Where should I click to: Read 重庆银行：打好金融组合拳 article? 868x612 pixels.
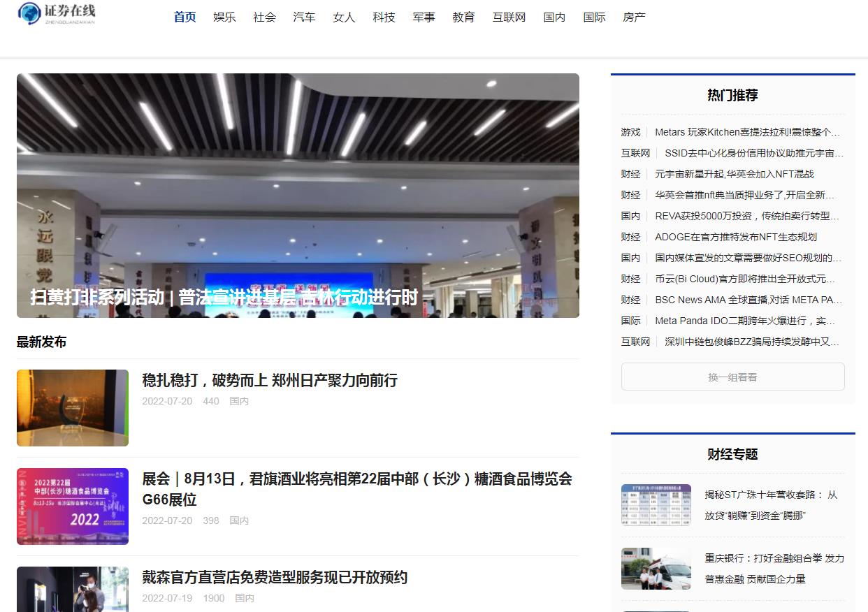tap(774, 569)
